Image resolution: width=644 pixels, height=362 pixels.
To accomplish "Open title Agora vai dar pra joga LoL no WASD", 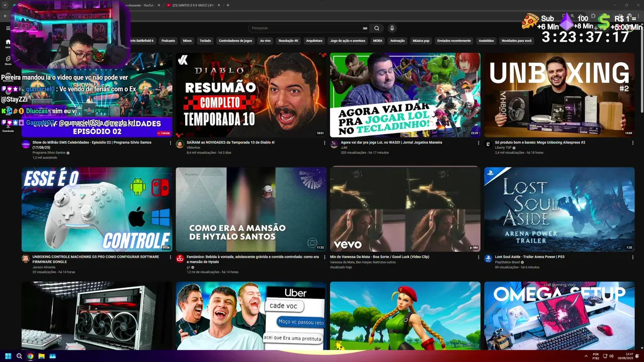I will coord(391,142).
